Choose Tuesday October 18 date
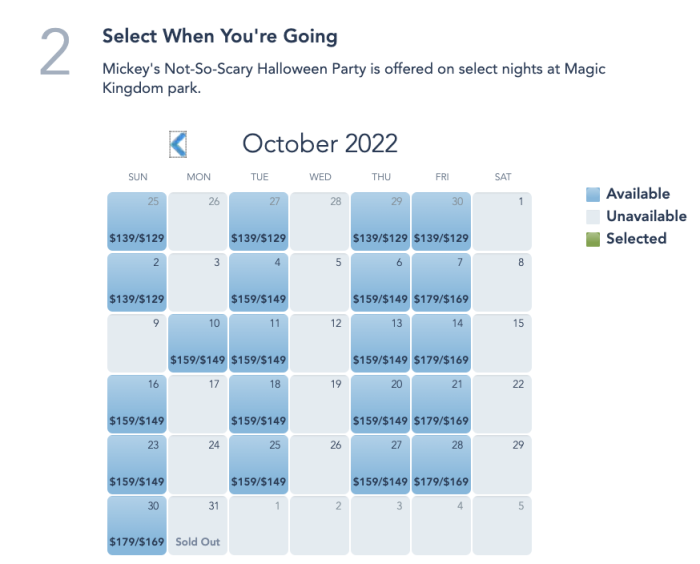 (x=258, y=404)
